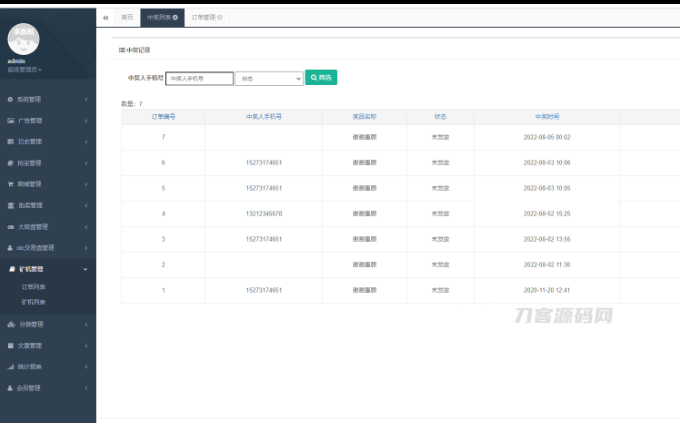Screen dimensions: 680x423
Task: Click the green 筛选 search button
Action: click(x=321, y=77)
